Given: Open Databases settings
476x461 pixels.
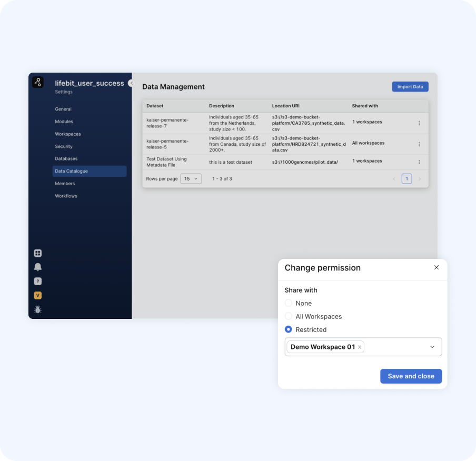Looking at the screenshot, I should tap(66, 159).
